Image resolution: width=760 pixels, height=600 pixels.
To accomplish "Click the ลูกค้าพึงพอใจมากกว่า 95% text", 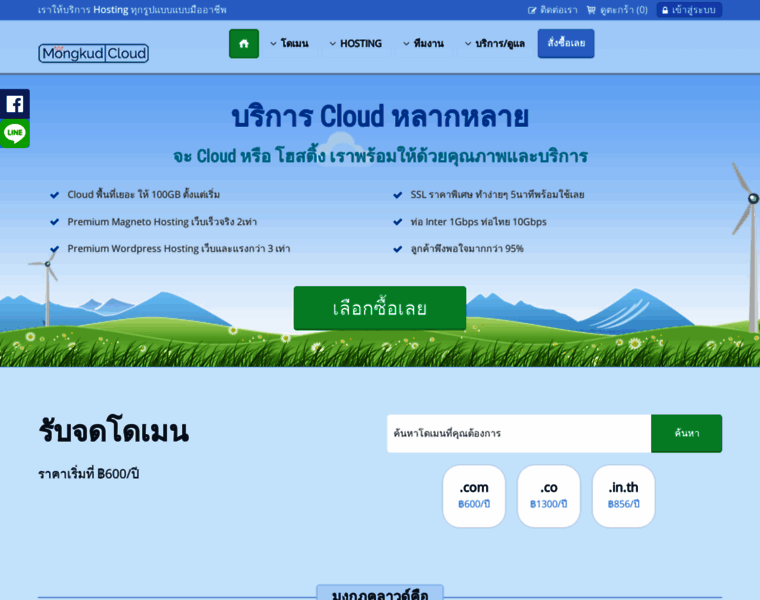I will tap(467, 249).
